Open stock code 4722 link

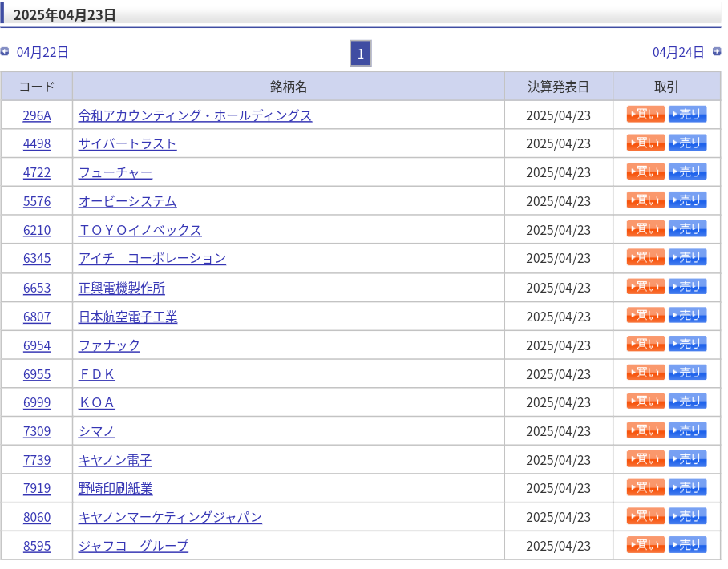click(37, 172)
